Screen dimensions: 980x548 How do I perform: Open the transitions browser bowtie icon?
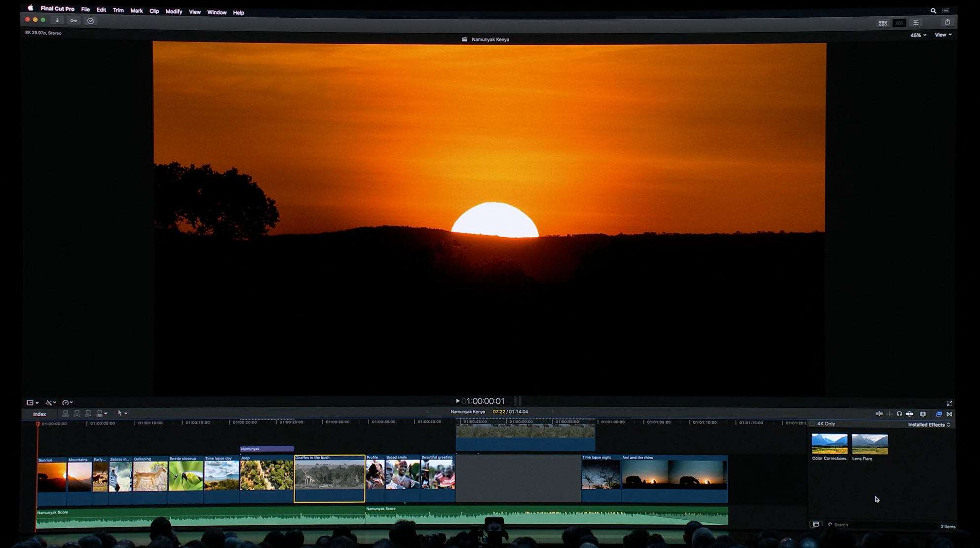949,414
